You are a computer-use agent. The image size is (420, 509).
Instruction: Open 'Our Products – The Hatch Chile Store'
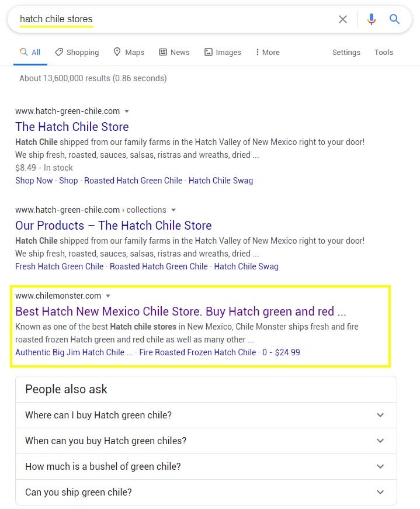pyautogui.click(x=113, y=226)
